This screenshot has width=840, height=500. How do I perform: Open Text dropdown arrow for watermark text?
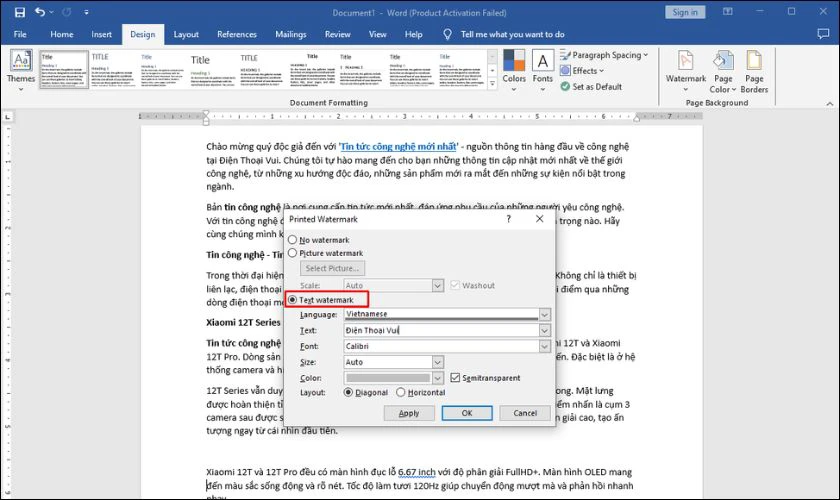point(544,330)
